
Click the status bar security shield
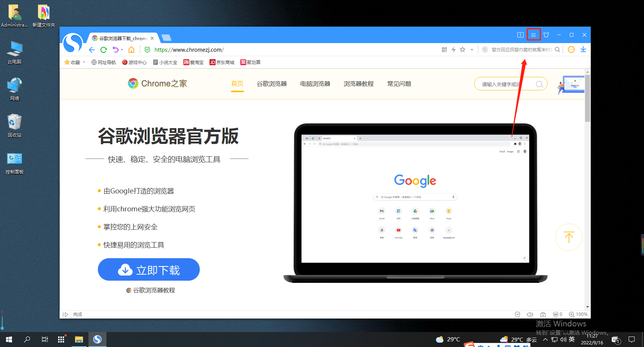(x=517, y=314)
